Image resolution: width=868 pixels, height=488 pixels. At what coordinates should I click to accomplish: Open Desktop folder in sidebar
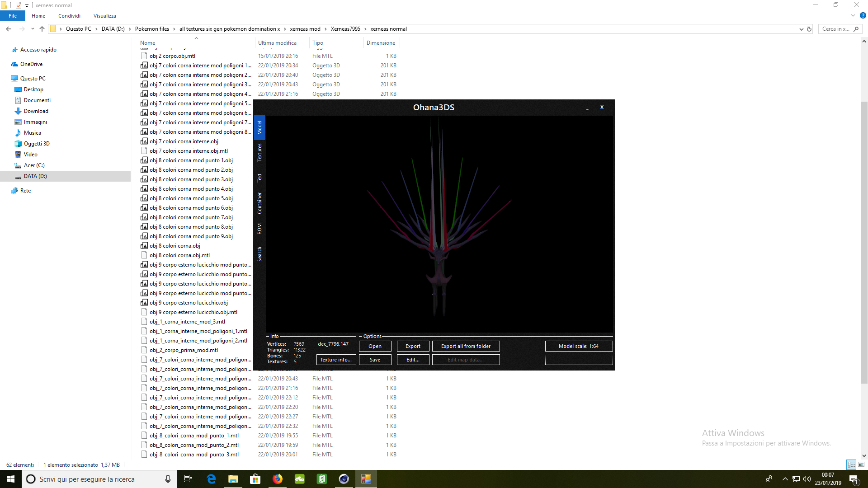coord(33,89)
